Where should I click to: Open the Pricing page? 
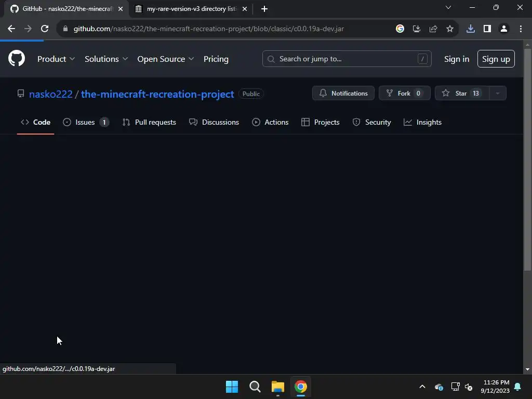click(x=216, y=59)
